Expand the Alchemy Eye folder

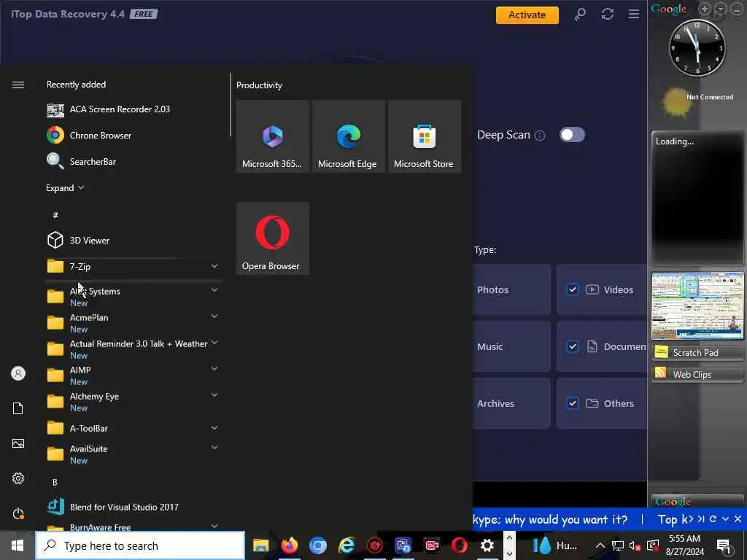[214, 394]
